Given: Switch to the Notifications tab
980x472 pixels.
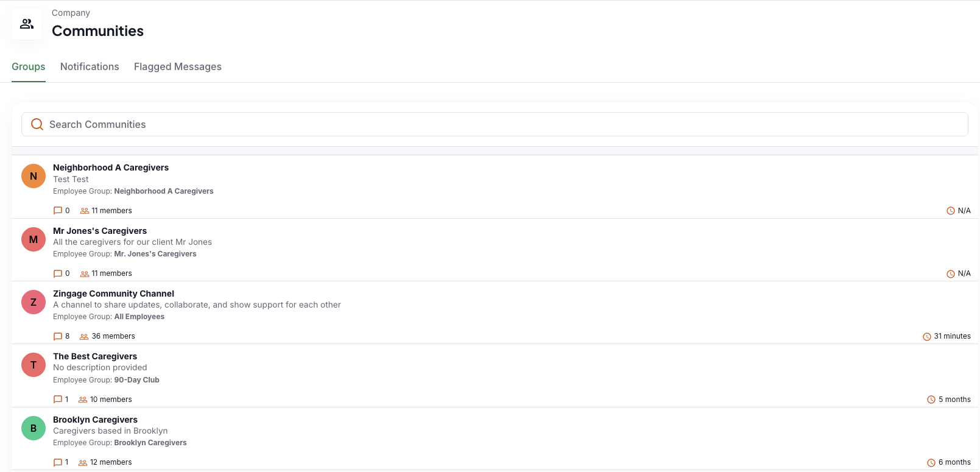Looking at the screenshot, I should (x=90, y=66).
